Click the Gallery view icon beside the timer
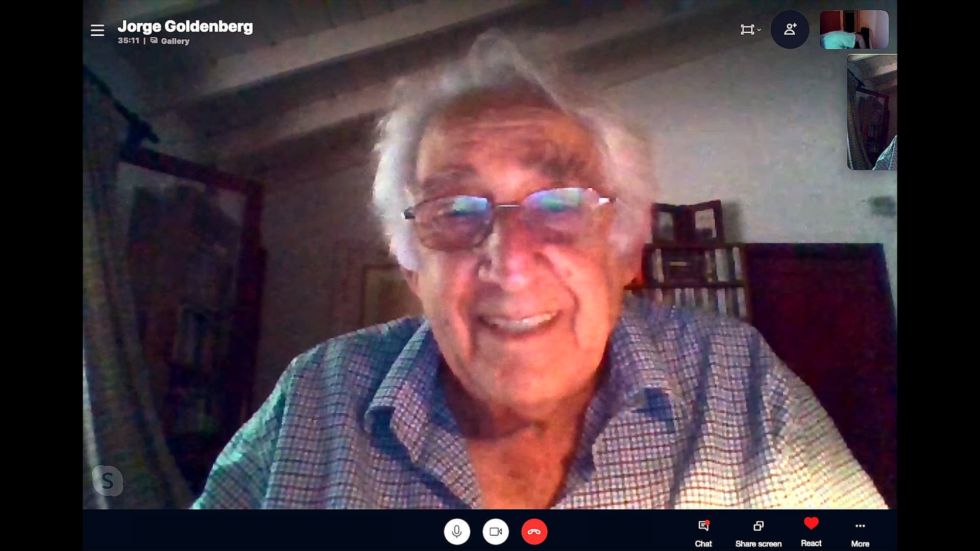The height and width of the screenshot is (551, 980). pyautogui.click(x=154, y=41)
